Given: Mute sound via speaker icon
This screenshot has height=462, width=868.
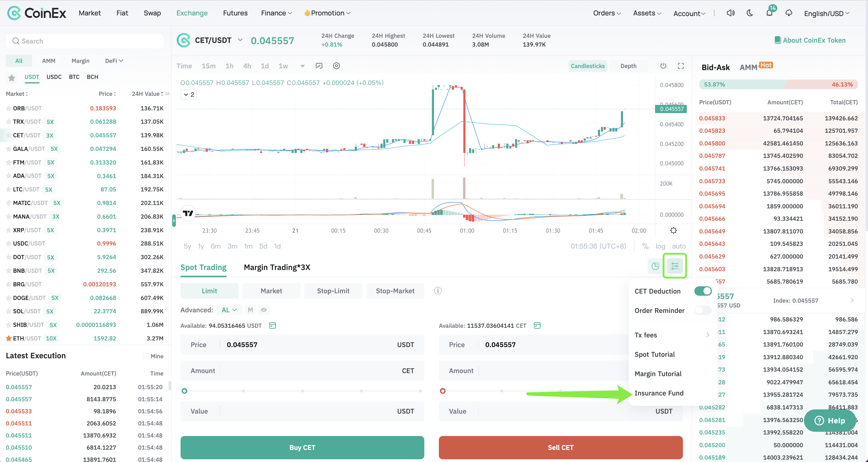Looking at the screenshot, I should click(730, 13).
